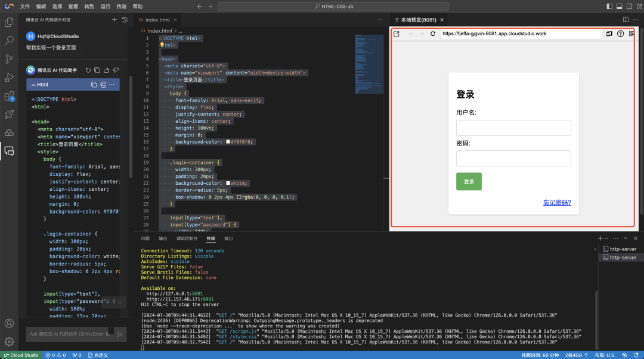Switch to the 本地预览(8081) tab
The image size is (644, 359).
[419, 20]
